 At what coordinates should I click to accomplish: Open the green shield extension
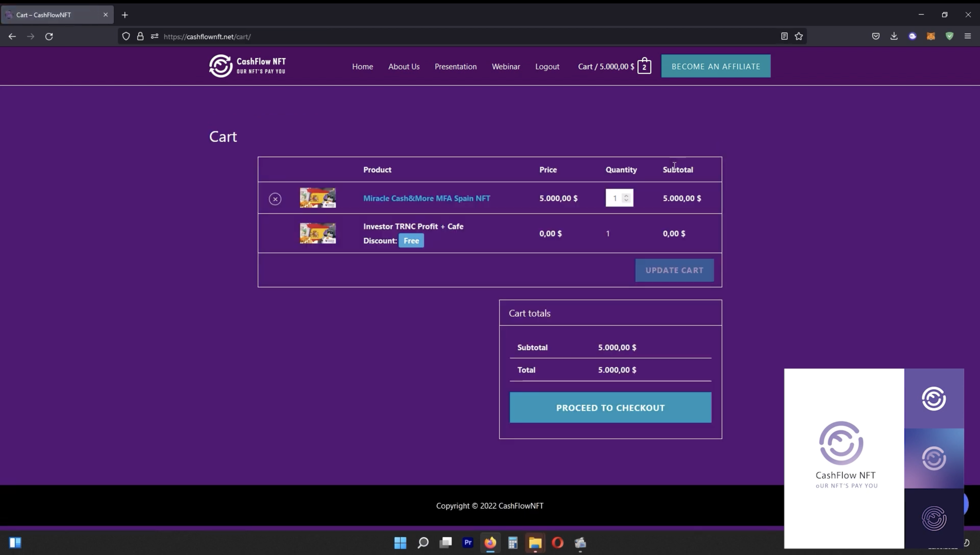(x=949, y=36)
